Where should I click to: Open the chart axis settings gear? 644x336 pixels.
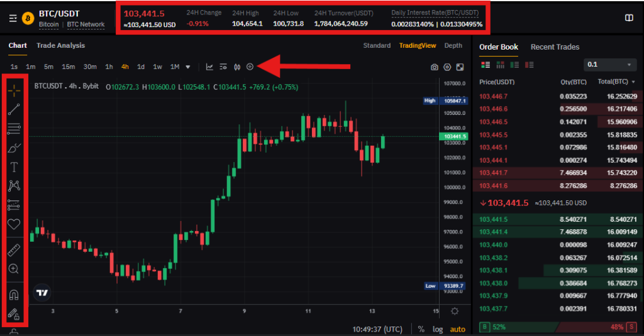coord(455,311)
